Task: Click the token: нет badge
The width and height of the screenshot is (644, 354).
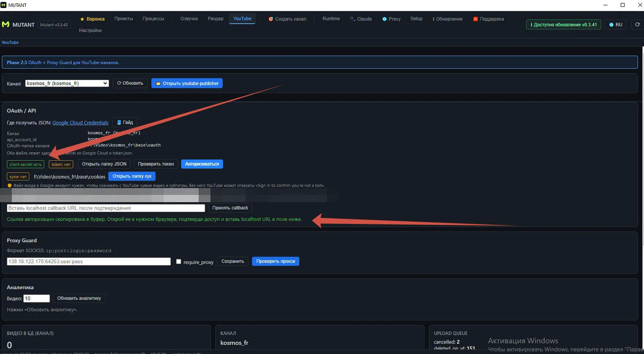Action: pos(61,164)
